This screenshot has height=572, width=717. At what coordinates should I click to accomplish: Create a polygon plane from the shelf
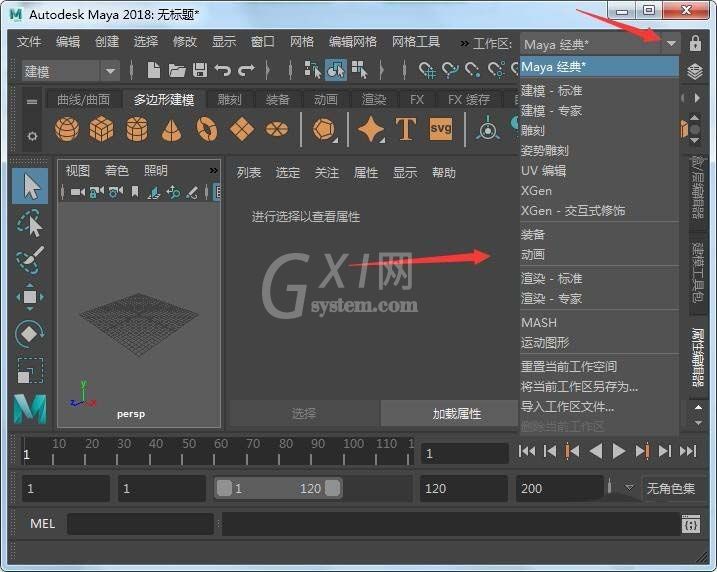click(x=242, y=129)
